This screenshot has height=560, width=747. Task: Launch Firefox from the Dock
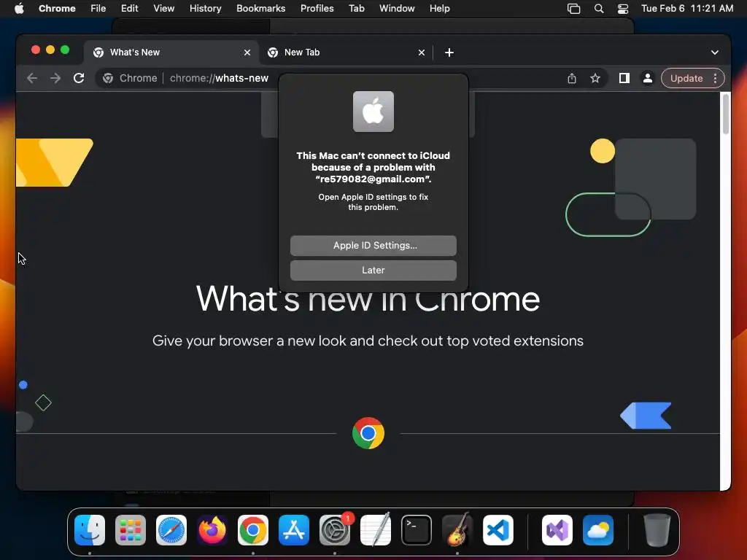[x=212, y=530]
